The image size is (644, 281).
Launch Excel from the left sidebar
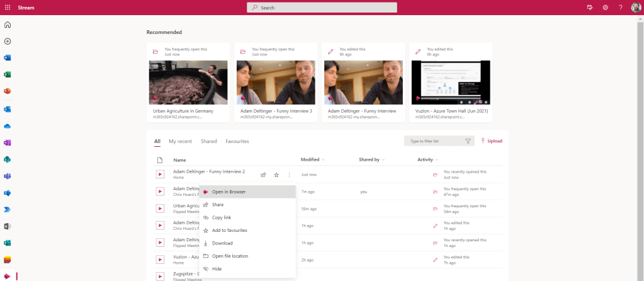click(8, 74)
